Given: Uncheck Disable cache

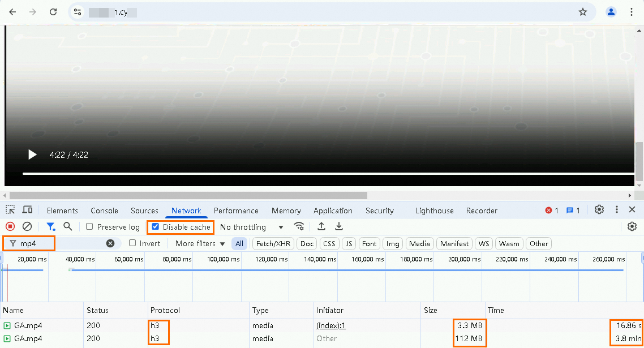Looking at the screenshot, I should click(155, 226).
